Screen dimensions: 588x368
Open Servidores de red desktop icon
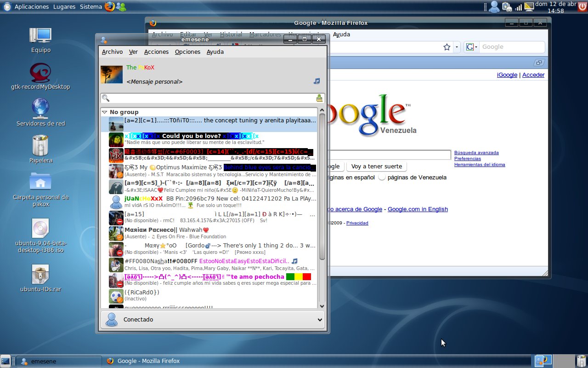point(41,113)
